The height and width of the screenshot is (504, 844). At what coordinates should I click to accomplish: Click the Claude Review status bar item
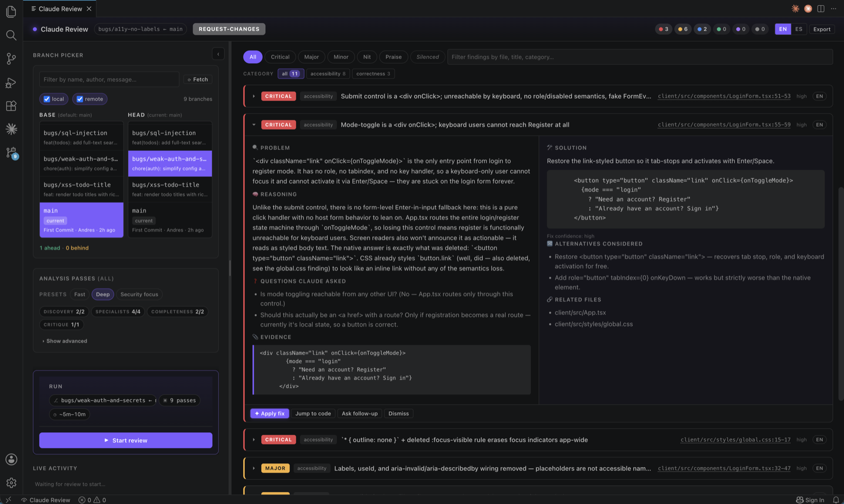tap(45, 500)
